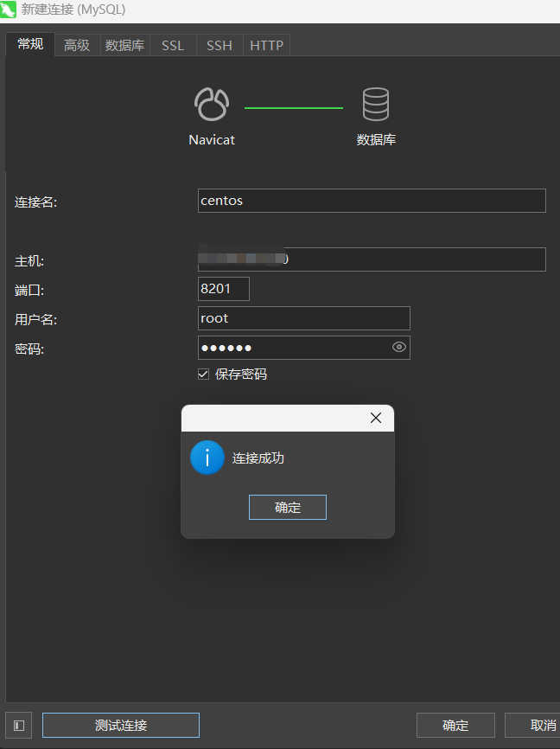The width and height of the screenshot is (560, 749).
Task: Click the 端口 field showing 8201
Action: [224, 289]
